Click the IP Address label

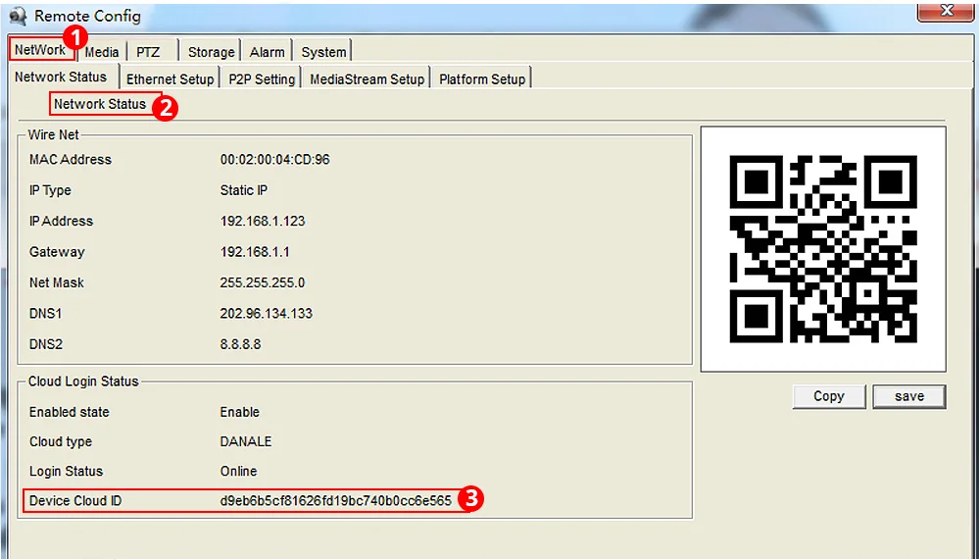point(61,221)
